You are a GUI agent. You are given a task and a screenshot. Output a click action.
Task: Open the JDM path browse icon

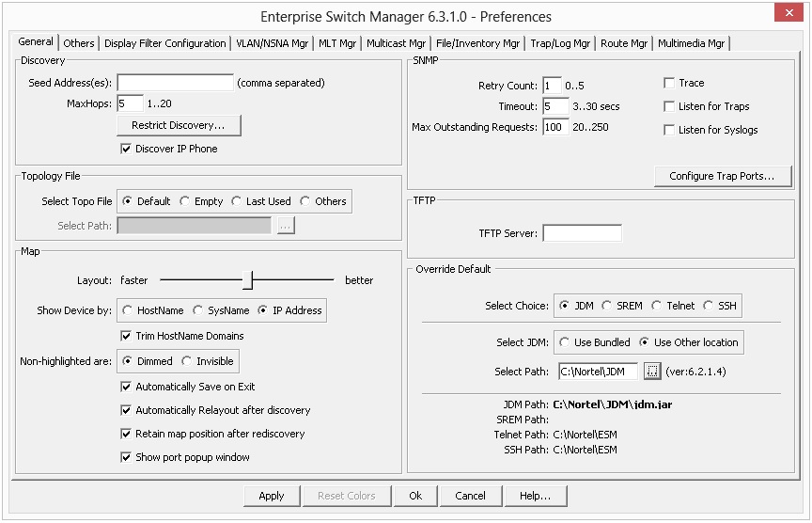tap(652, 372)
